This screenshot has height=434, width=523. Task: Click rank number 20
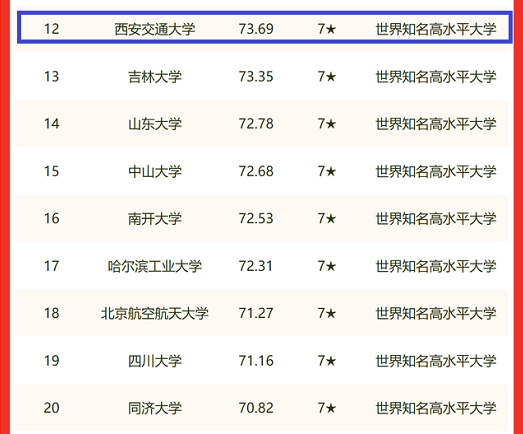tap(52, 408)
